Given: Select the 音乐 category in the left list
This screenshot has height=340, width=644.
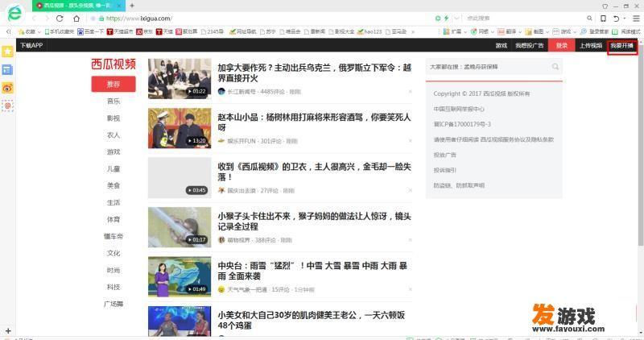Looking at the screenshot, I should coord(114,102).
